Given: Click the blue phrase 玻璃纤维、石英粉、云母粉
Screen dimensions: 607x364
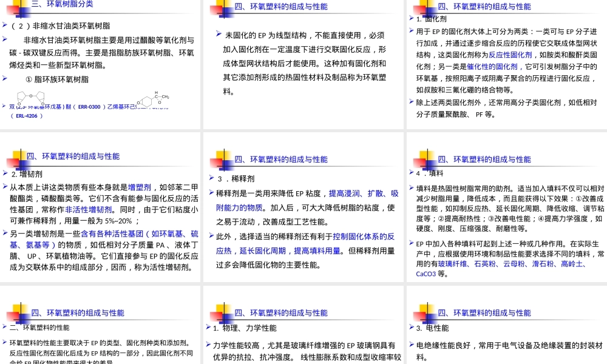Looking at the screenshot, I should 480,264.
